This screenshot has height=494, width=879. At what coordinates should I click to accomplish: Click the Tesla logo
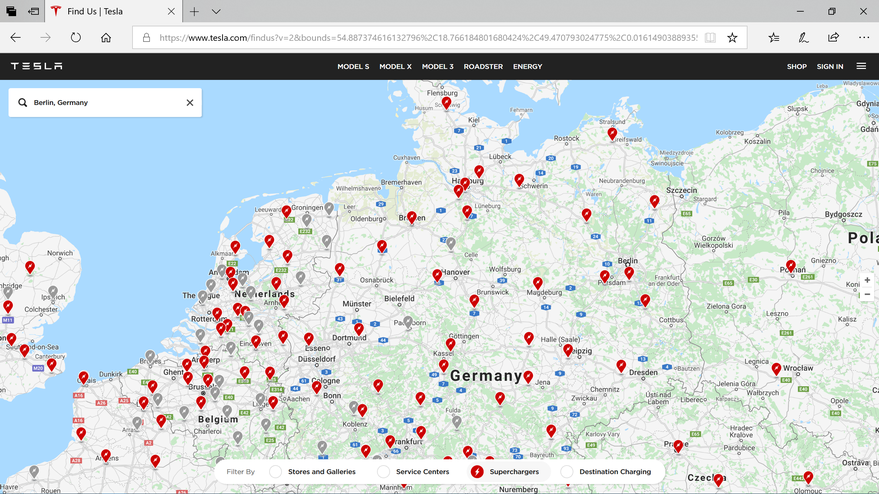[x=36, y=66]
